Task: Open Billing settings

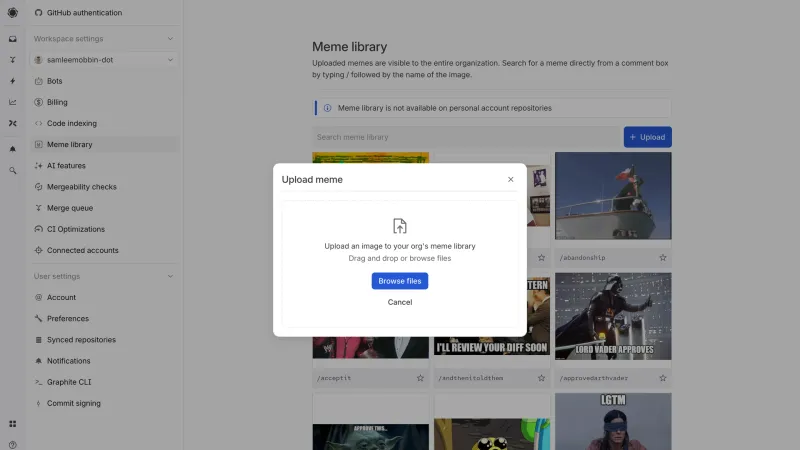Action: pyautogui.click(x=104, y=102)
